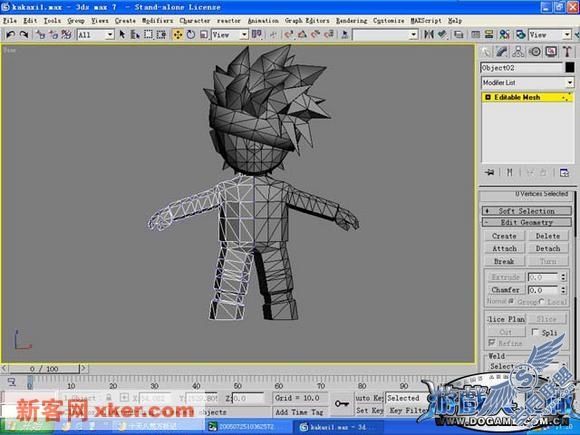This screenshot has width=580, height=435.
Task: Click the object color swatch
Action: click(x=570, y=67)
